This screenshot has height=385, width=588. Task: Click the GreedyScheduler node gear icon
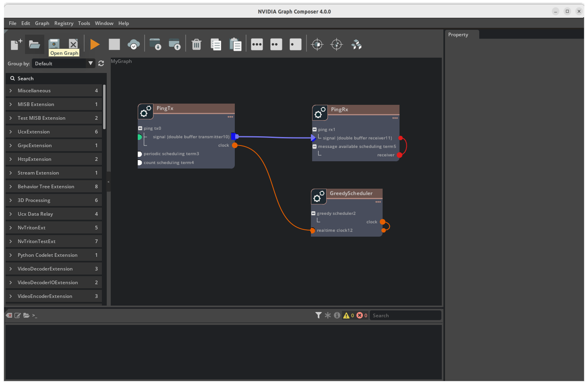[x=319, y=197]
